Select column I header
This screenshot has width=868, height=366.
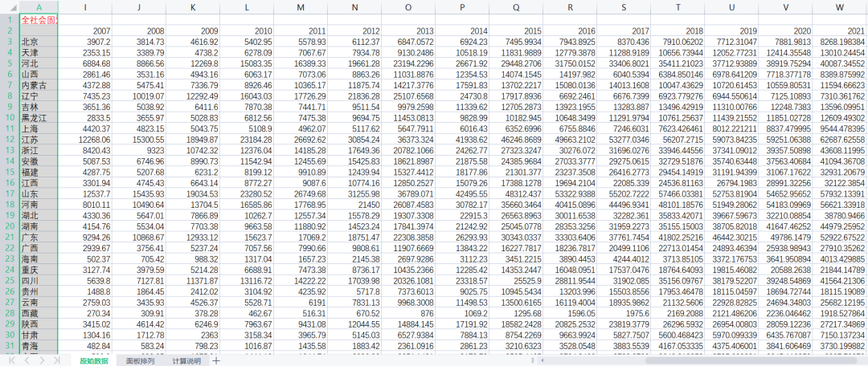[84, 6]
